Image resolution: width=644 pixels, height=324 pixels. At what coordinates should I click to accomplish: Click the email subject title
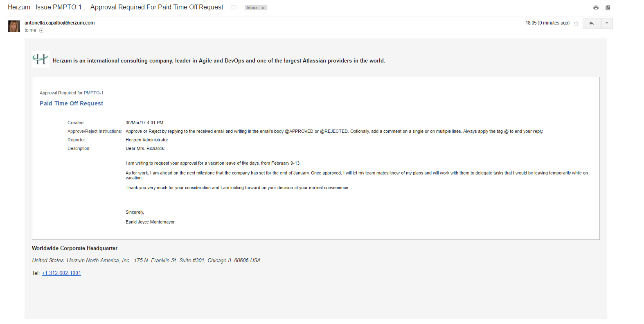click(x=115, y=7)
